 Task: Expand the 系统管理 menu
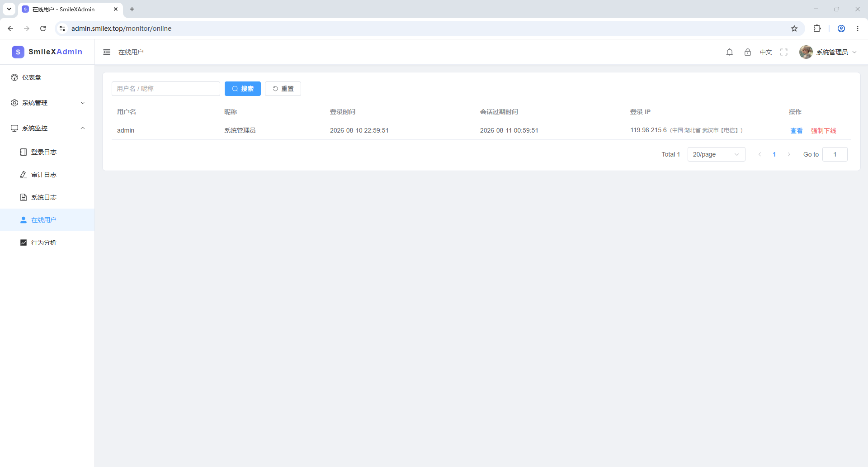click(47, 103)
